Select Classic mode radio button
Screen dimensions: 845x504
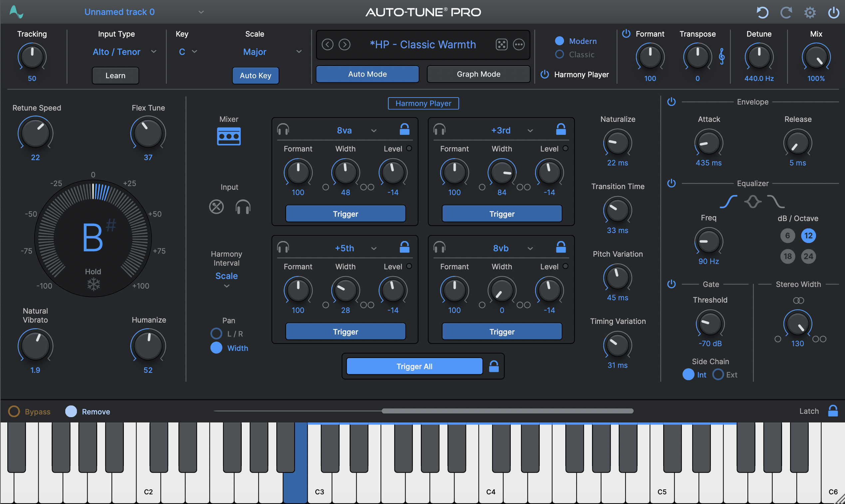(x=559, y=54)
